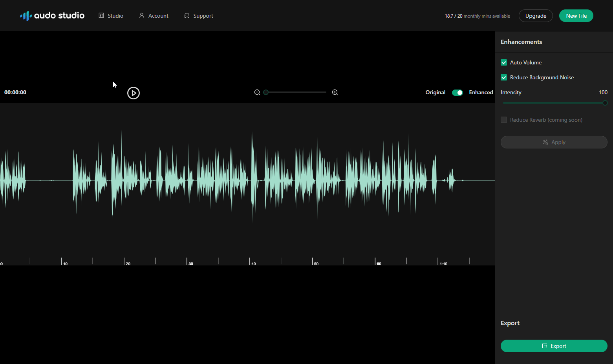Uncheck the Auto Volume checkbox

tap(504, 62)
